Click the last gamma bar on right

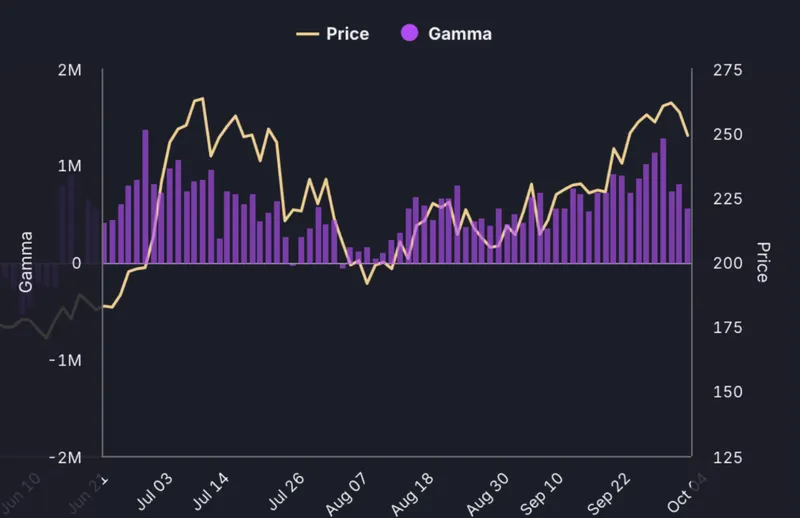pos(688,235)
